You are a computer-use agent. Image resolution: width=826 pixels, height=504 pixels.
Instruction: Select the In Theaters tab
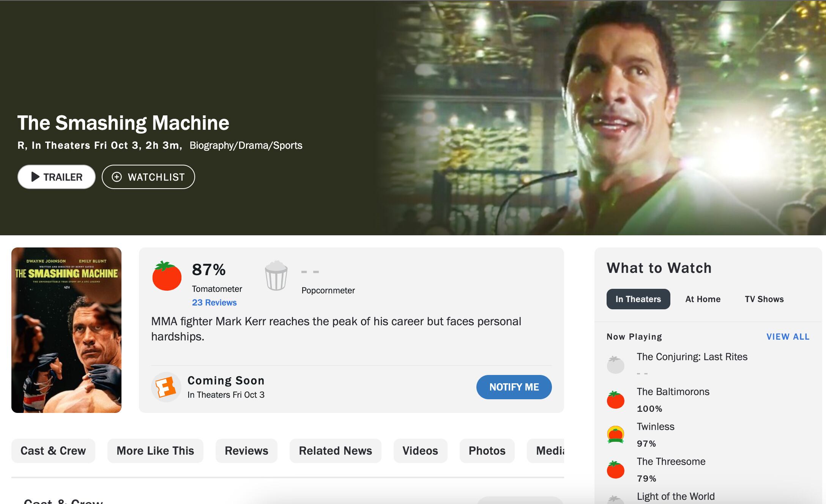coord(638,299)
